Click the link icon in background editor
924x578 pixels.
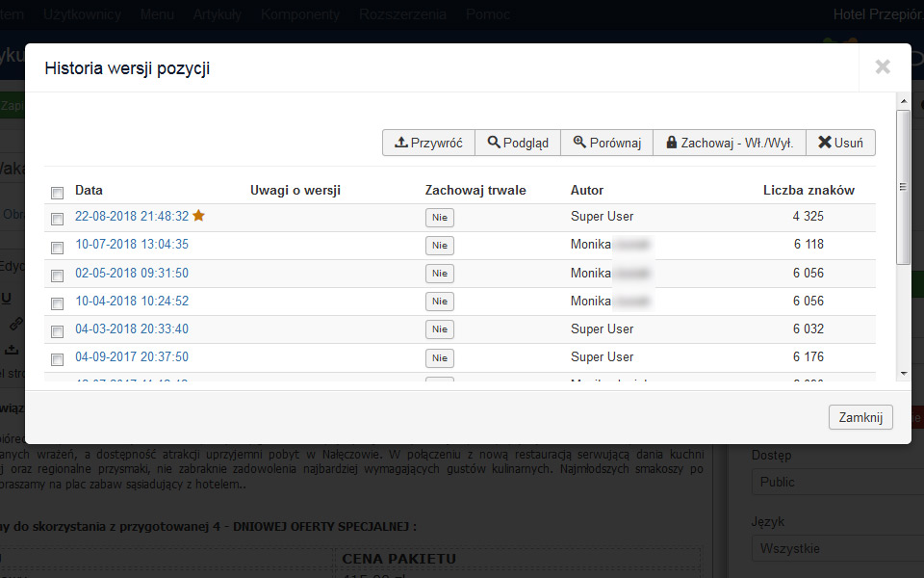16,324
